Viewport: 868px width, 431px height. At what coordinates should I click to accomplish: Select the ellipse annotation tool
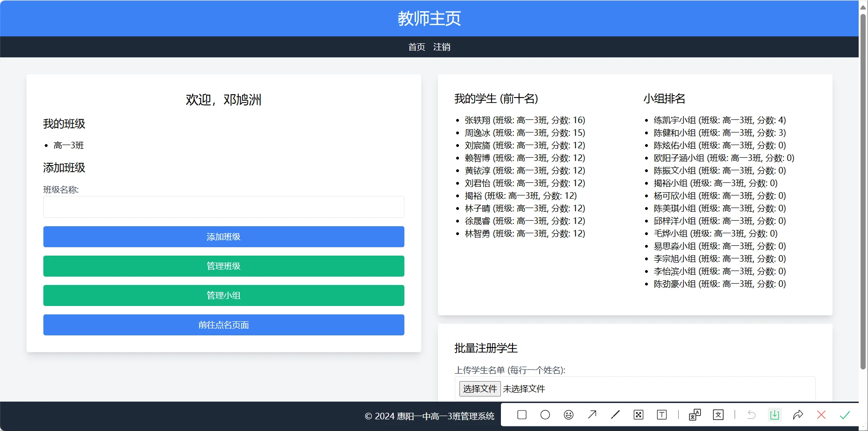pos(545,415)
